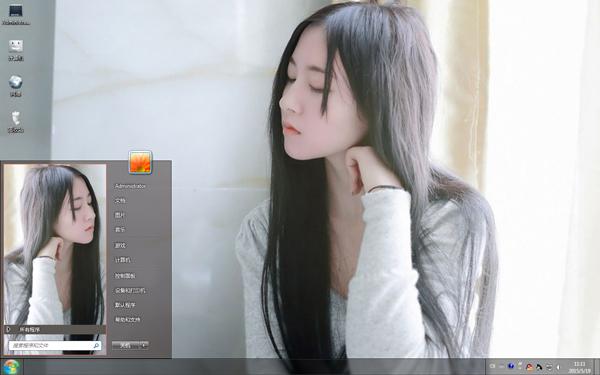
Task: Click the network connection tray icon
Action: pos(549,367)
